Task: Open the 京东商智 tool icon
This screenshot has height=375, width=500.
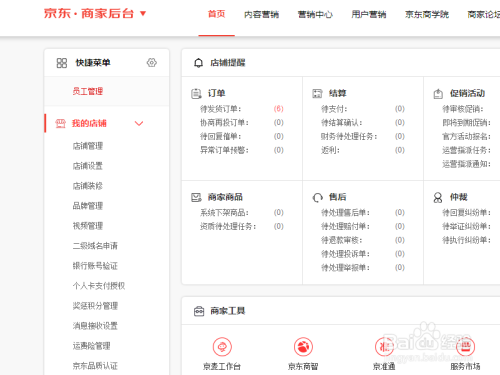Action: pos(303,347)
